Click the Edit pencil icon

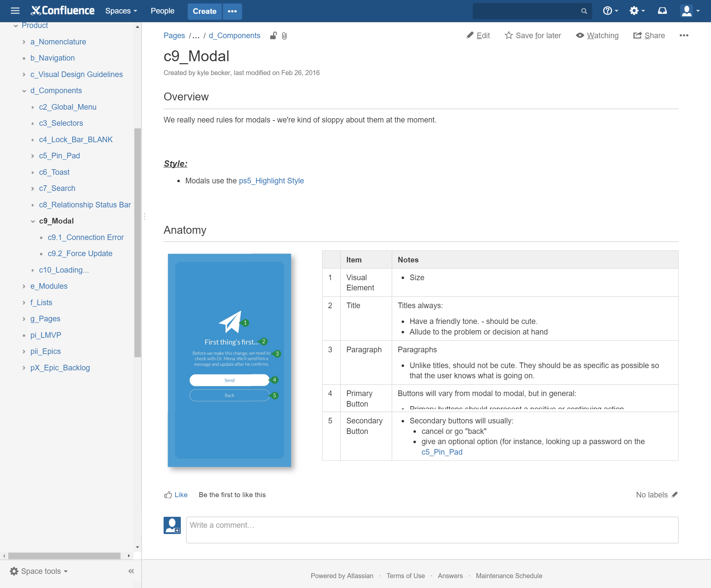[470, 35]
